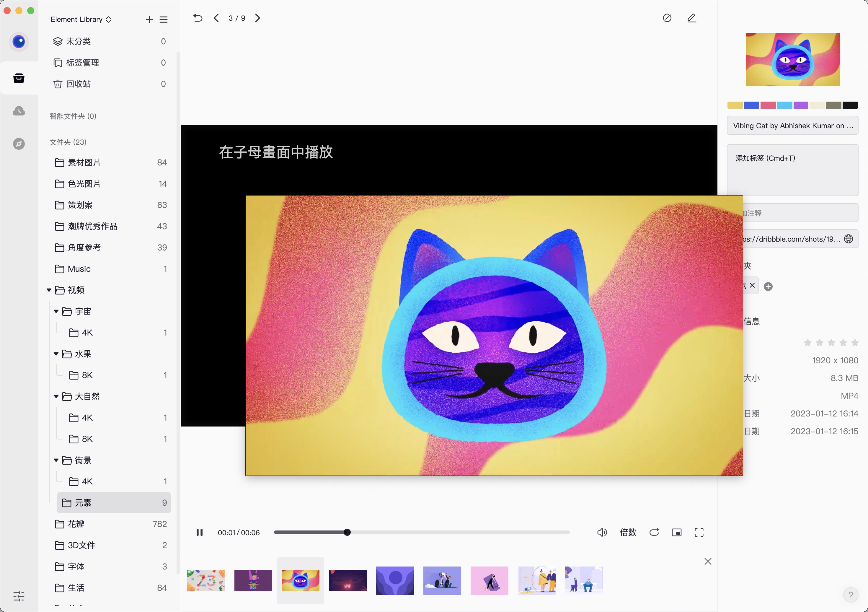The image size is (868, 612).
Task: Remove folder tag with X
Action: pos(752,285)
